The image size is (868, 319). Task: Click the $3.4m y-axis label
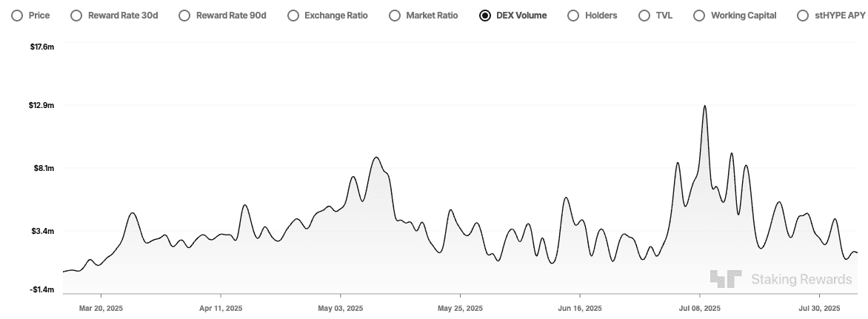44,230
